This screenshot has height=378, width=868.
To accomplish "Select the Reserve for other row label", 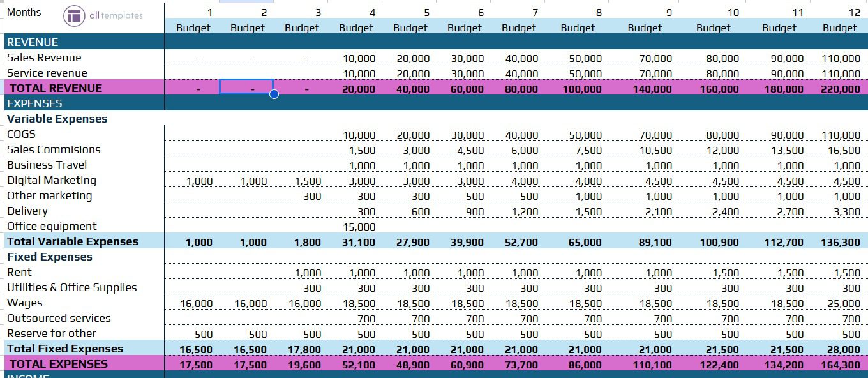I will click(50, 333).
